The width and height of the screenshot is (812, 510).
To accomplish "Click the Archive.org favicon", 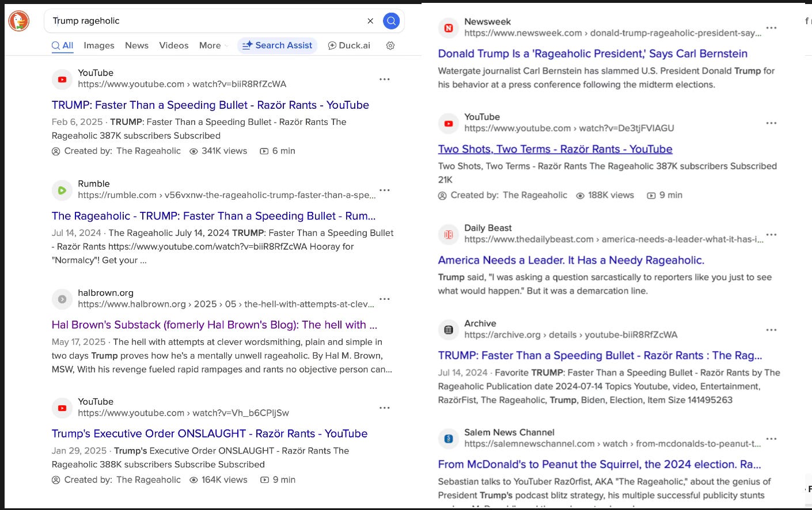I will [449, 330].
